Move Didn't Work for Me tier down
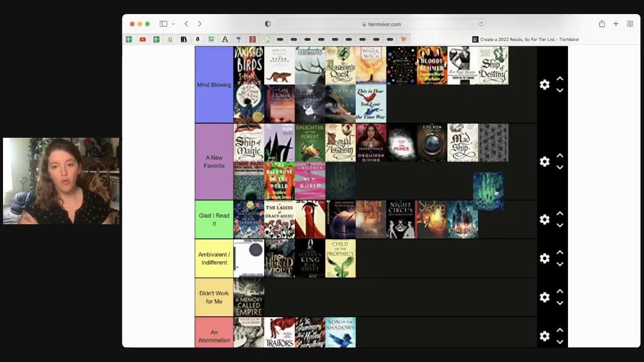 point(559,303)
